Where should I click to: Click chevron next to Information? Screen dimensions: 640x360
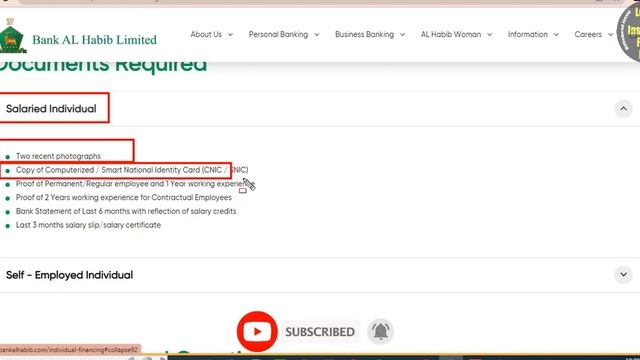(556, 35)
